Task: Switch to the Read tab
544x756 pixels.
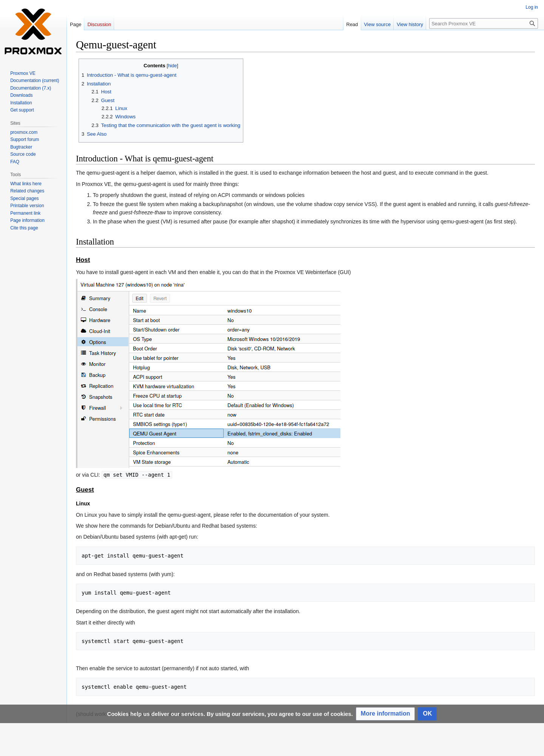Action: (352, 24)
